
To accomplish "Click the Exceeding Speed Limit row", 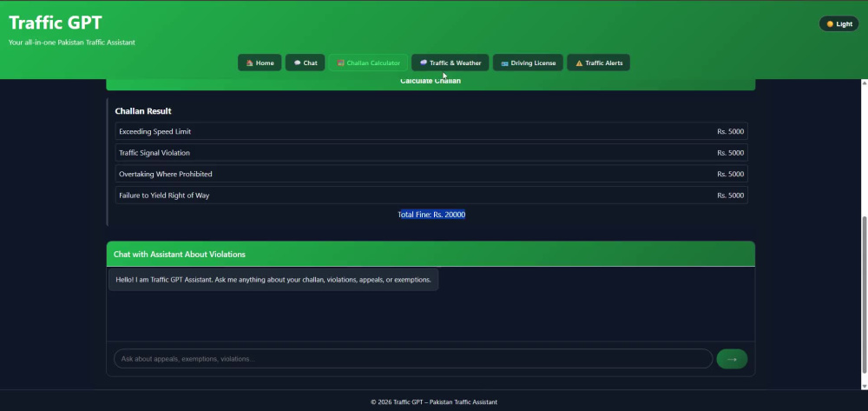I will click(x=431, y=131).
